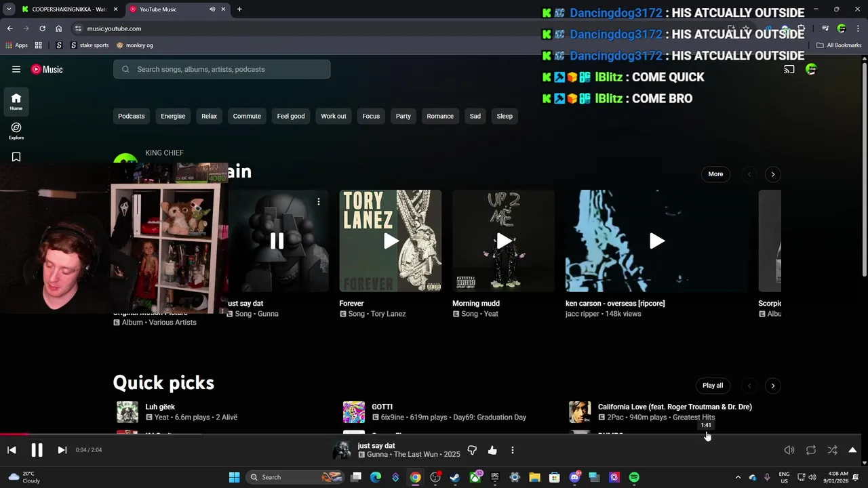Click the volume icon in player bar
Image resolution: width=868 pixels, height=488 pixels.
(x=789, y=450)
